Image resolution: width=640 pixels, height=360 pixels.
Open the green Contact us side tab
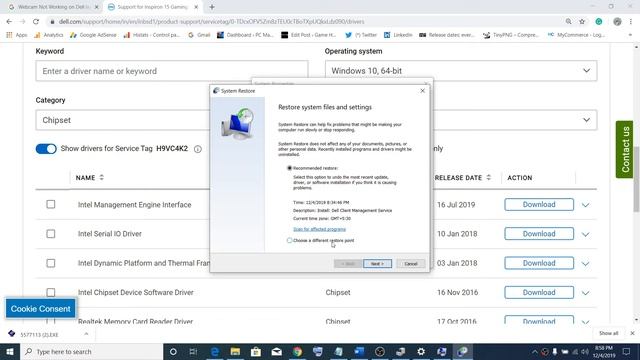click(x=624, y=149)
